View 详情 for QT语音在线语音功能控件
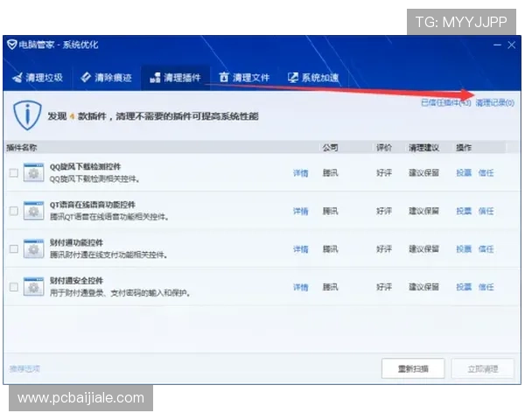Screen dimensions: 525x420 tap(300, 212)
